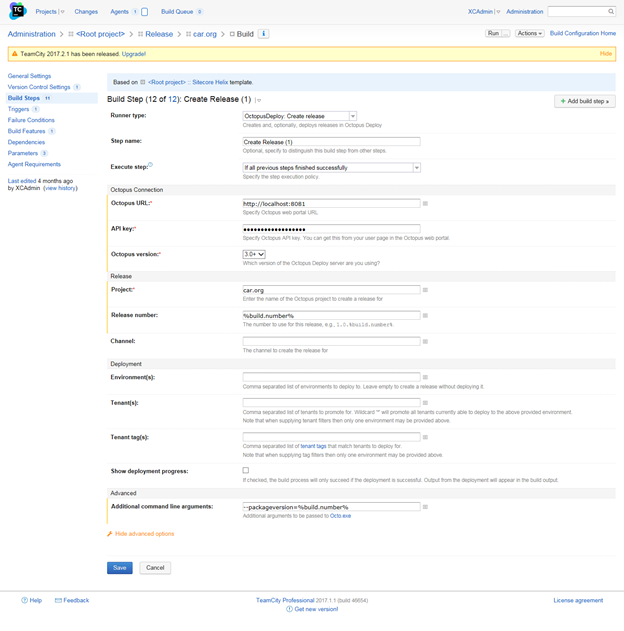
Task: Click the build info icon beside Build
Action: click(x=264, y=34)
